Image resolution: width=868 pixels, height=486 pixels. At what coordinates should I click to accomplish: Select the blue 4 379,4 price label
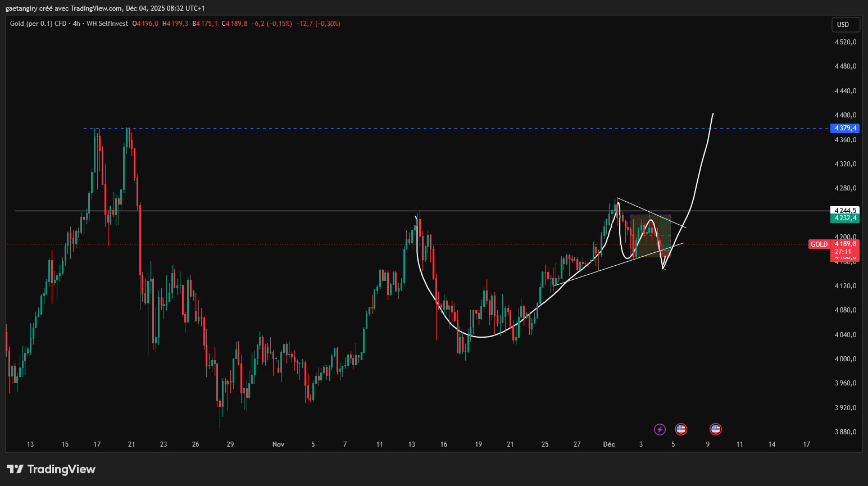pos(845,128)
